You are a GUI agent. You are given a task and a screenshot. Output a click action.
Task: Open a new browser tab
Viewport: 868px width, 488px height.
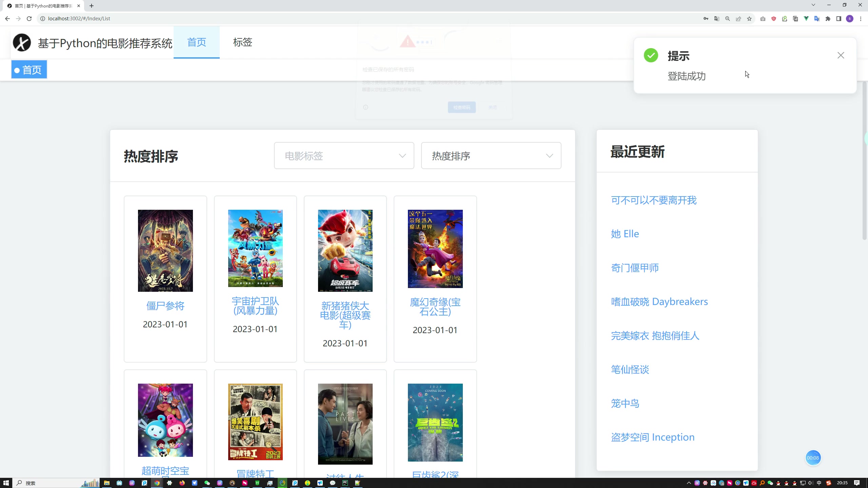[92, 6]
